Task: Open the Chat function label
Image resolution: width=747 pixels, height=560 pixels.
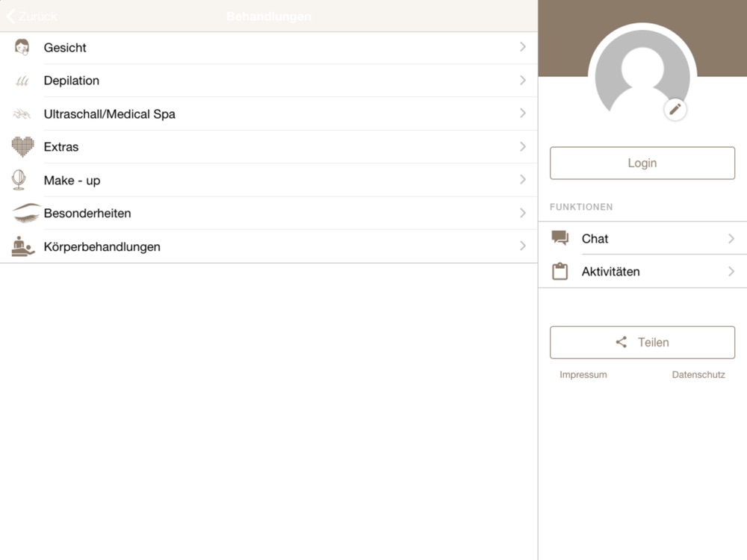Action: pyautogui.click(x=595, y=239)
